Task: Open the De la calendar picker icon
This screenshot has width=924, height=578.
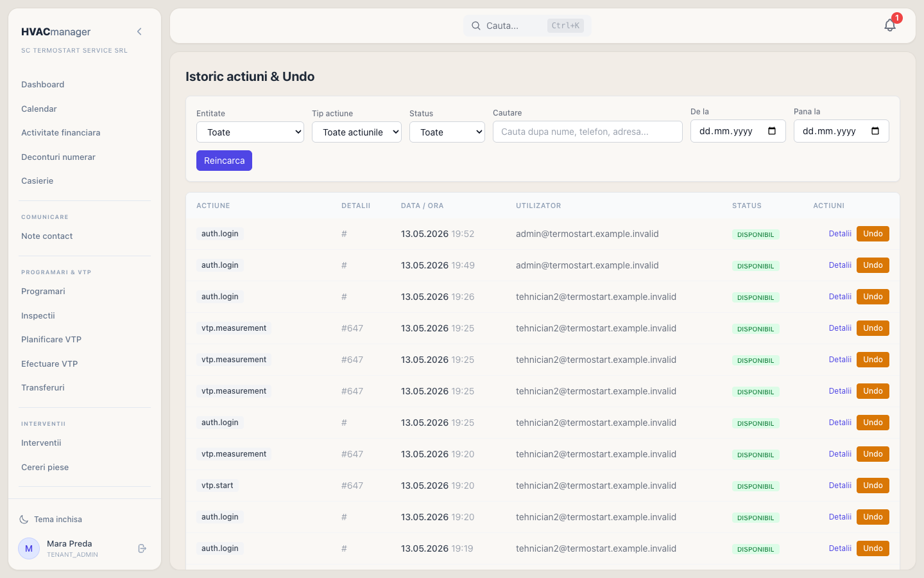Action: coord(772,131)
